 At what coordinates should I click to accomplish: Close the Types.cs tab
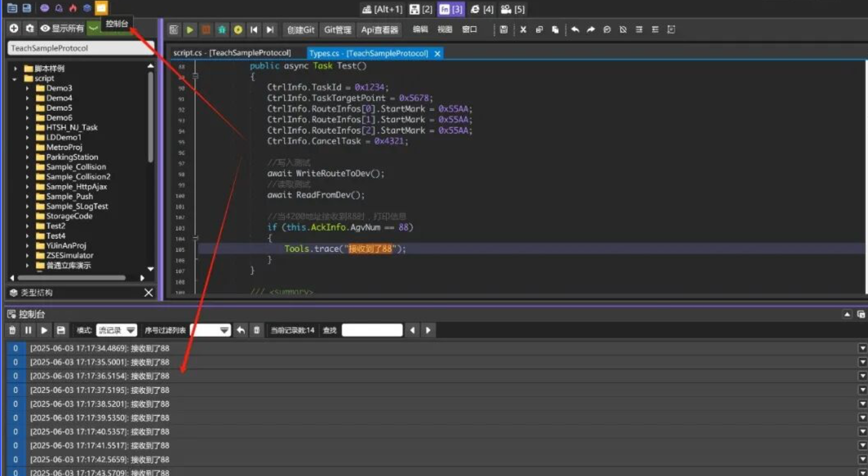[x=437, y=53]
